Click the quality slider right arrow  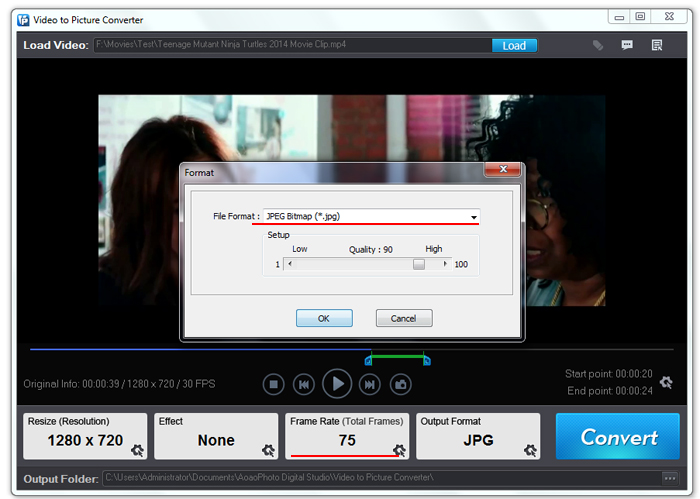[x=445, y=264]
